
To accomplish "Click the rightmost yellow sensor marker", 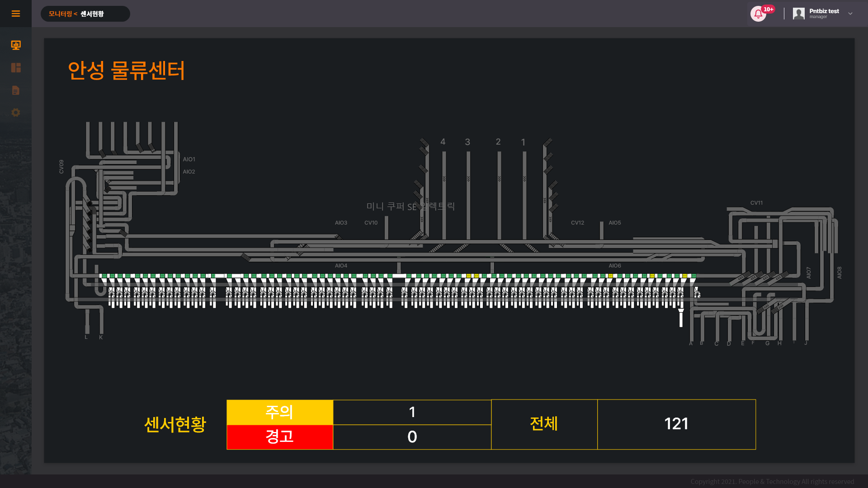I will [685, 276].
